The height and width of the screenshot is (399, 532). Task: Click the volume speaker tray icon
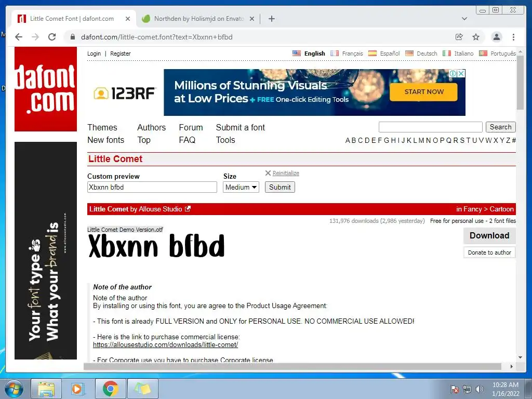point(479,389)
